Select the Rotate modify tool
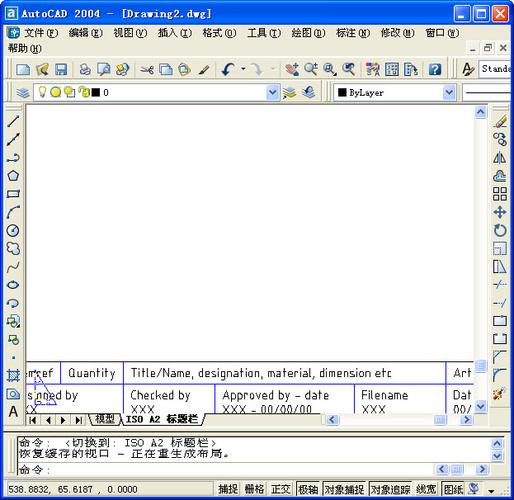Viewport: 514px width, 500px height. pyautogui.click(x=500, y=230)
